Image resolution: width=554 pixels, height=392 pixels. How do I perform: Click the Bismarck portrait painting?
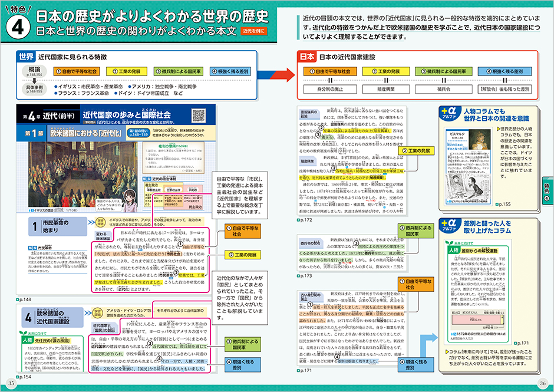click(x=479, y=139)
